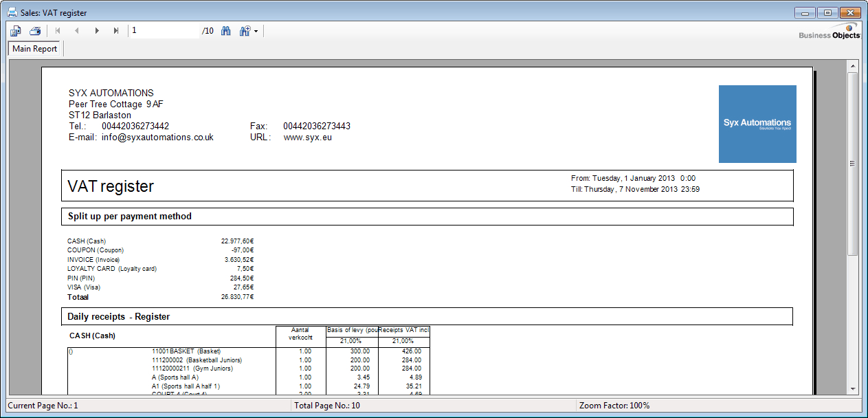Click the vertical scrollbar down arrow
Image resolution: width=868 pixels, height=418 pixels.
pyautogui.click(x=852, y=388)
